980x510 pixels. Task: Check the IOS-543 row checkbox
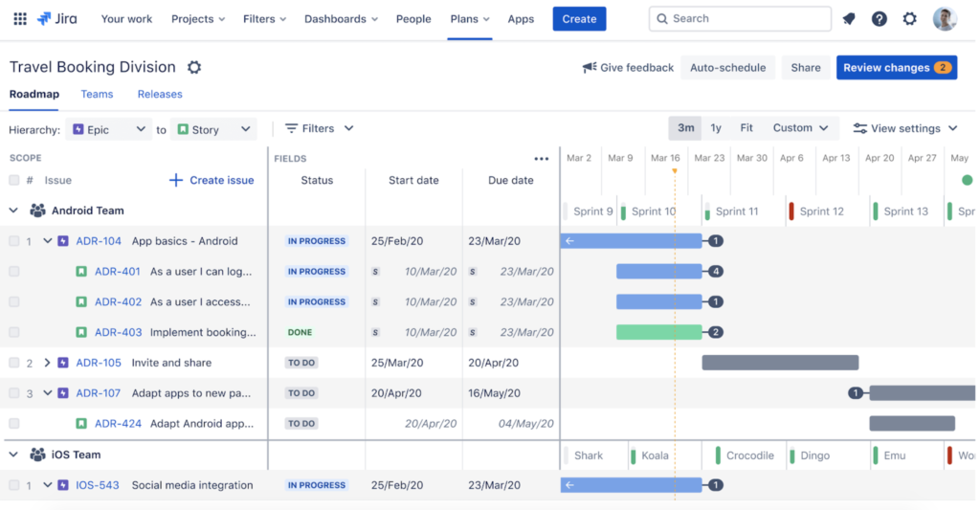coord(13,485)
